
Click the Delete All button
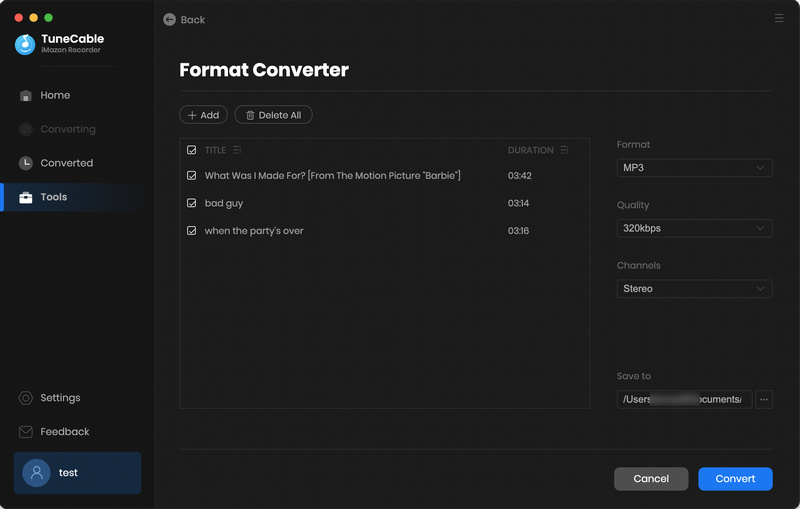pyautogui.click(x=273, y=115)
